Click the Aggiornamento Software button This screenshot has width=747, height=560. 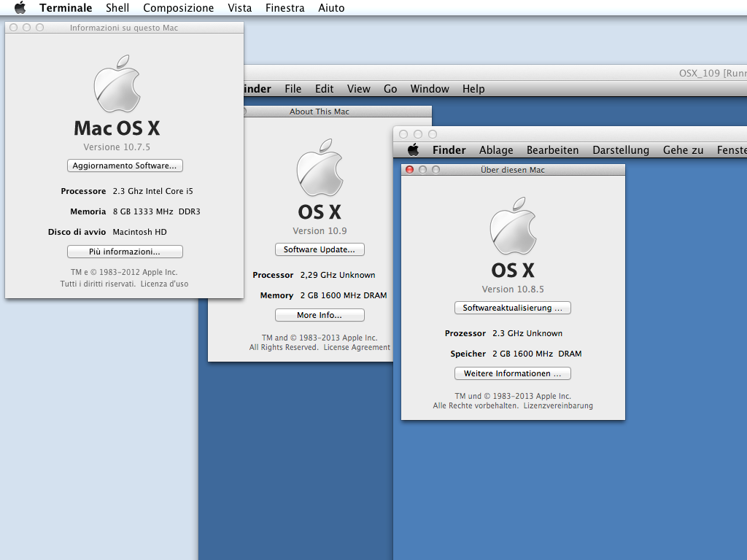tap(125, 166)
